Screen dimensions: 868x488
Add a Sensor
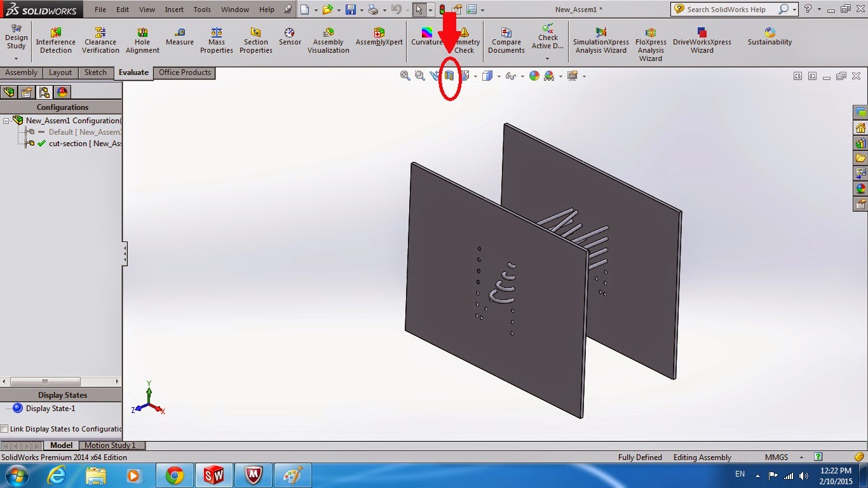coord(290,37)
